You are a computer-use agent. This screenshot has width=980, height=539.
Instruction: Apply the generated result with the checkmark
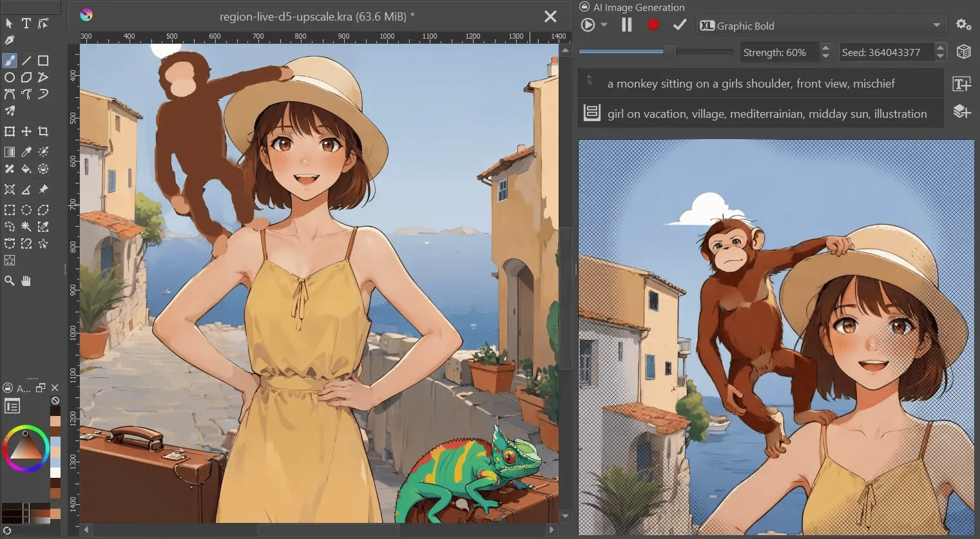tap(678, 24)
